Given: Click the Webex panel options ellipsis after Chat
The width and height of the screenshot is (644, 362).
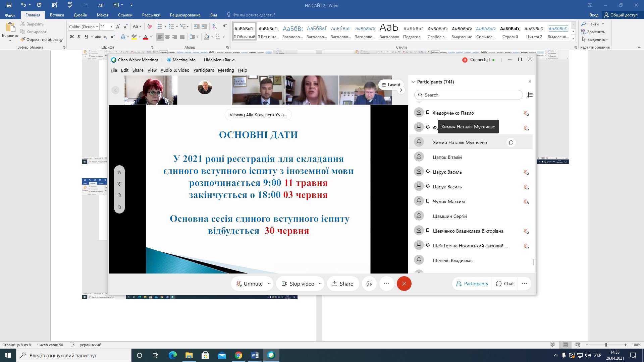Looking at the screenshot, I should point(525,284).
